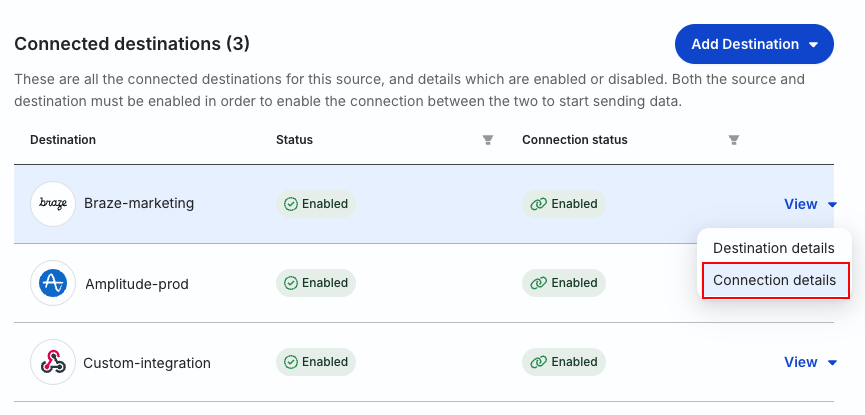The width and height of the screenshot is (865, 415).
Task: Click the checkmark icon in Amplitude-prod status badge
Action: coord(291,283)
